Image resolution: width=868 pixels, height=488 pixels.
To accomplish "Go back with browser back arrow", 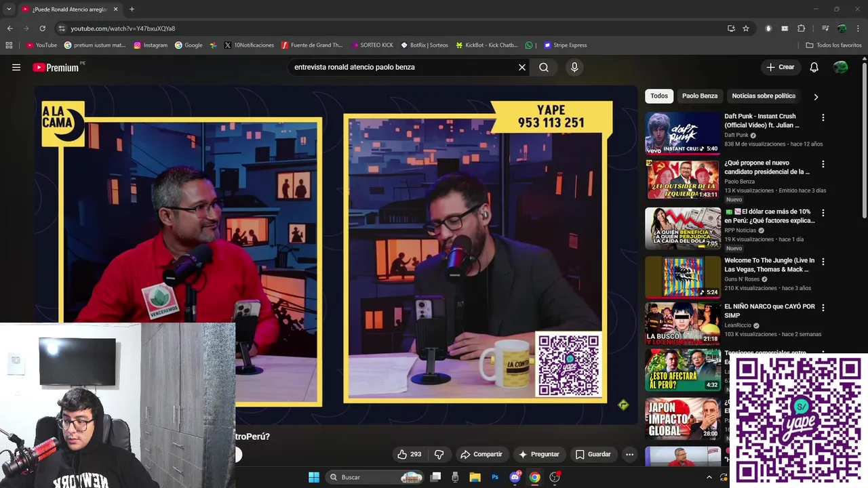I will point(9,28).
